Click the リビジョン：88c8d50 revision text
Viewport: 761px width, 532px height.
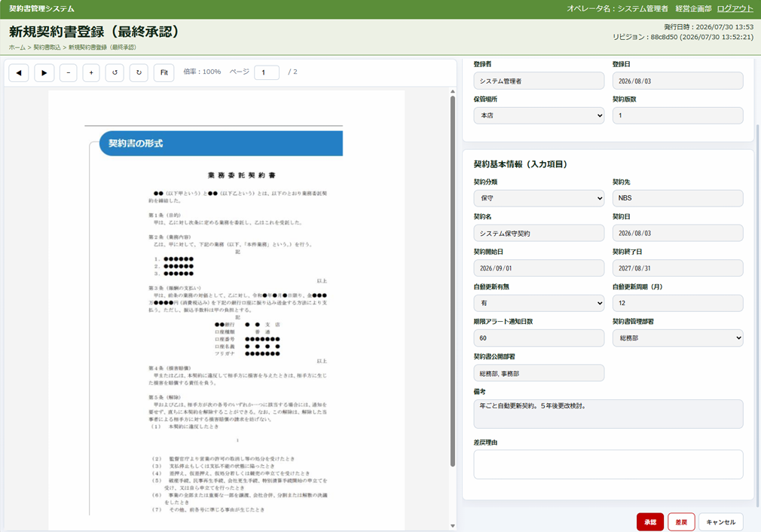(683, 37)
